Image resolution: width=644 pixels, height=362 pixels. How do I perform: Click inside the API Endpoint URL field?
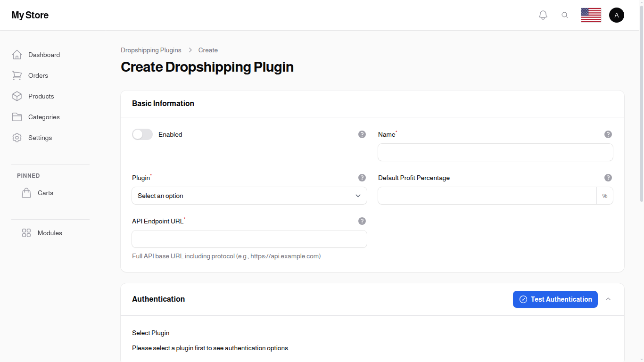click(249, 239)
